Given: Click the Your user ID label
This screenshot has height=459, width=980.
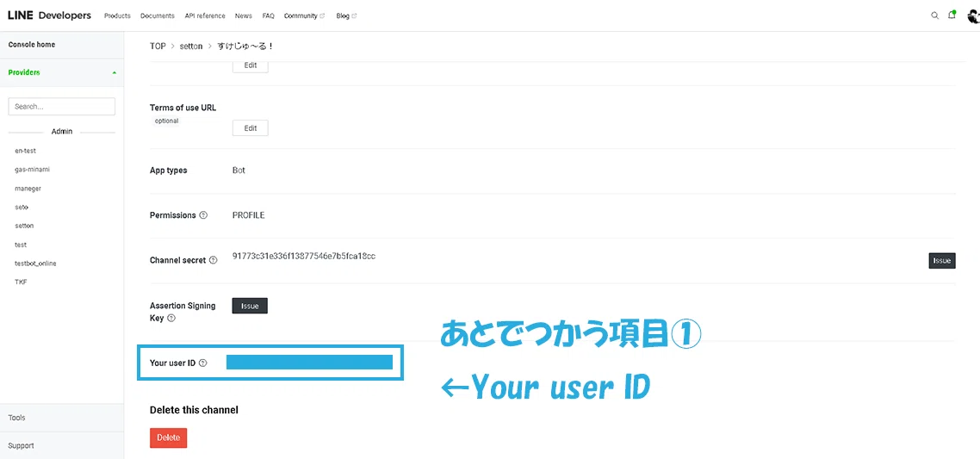Looking at the screenshot, I should (173, 363).
